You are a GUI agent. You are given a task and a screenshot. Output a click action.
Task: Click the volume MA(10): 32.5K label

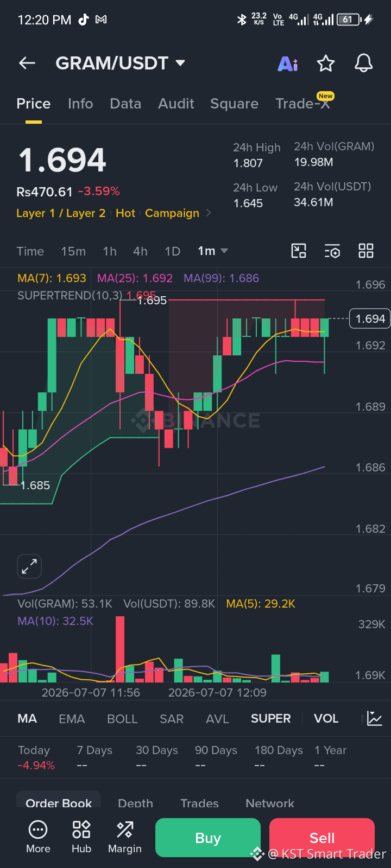55,621
